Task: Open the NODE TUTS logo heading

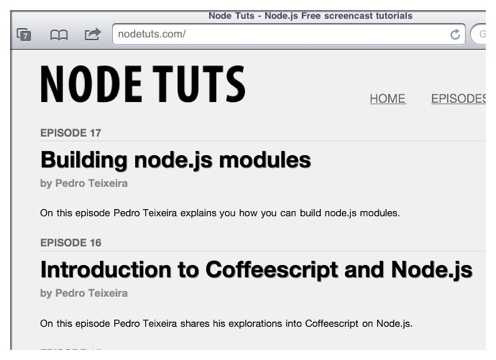Action: (143, 84)
